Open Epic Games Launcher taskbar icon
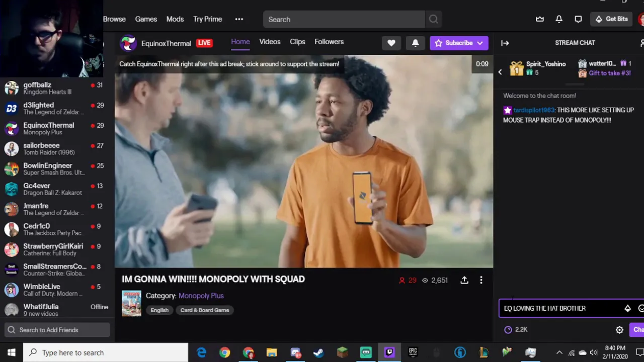The width and height of the screenshot is (644, 362). [413, 352]
